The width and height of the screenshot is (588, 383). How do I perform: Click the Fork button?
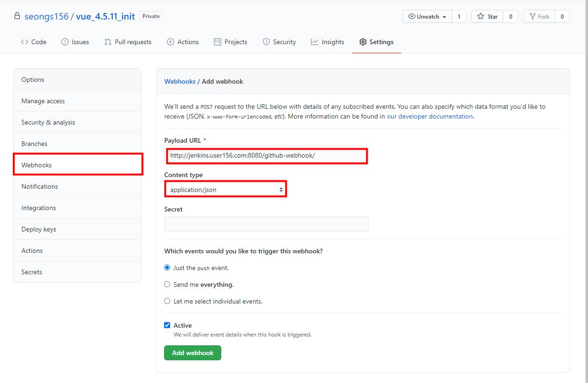pos(539,16)
